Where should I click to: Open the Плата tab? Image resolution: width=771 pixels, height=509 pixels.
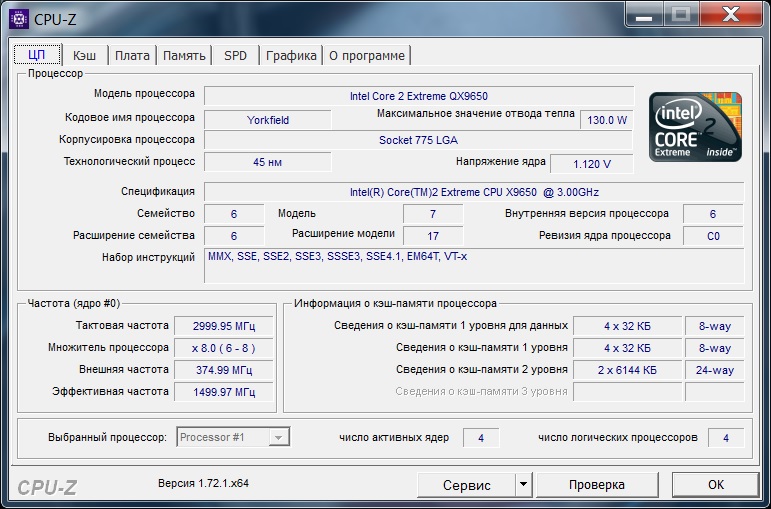(x=132, y=55)
